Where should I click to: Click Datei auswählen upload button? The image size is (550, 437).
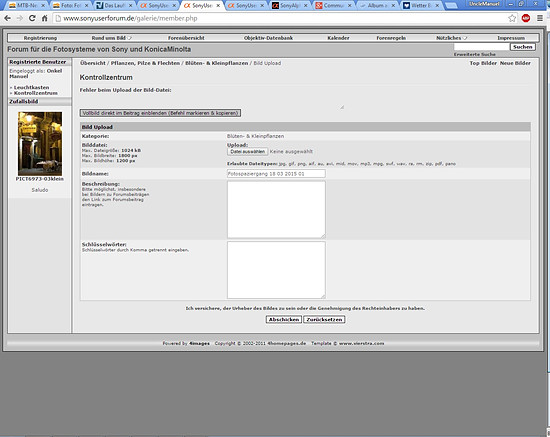[x=248, y=152]
